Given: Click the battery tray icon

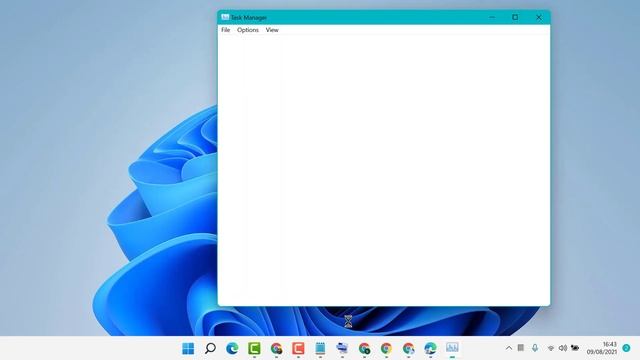Looking at the screenshot, I should pos(575,348).
